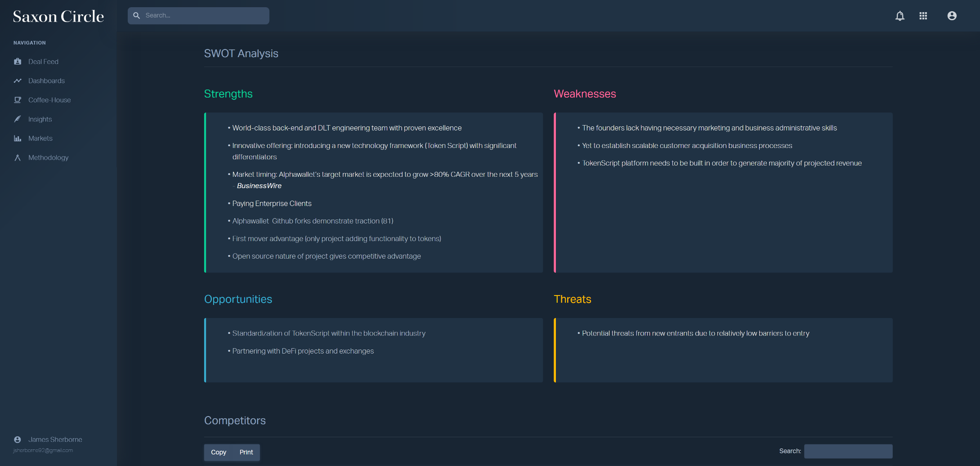Open the user account icon in header
Screen dimensions: 980x466
coord(952,16)
